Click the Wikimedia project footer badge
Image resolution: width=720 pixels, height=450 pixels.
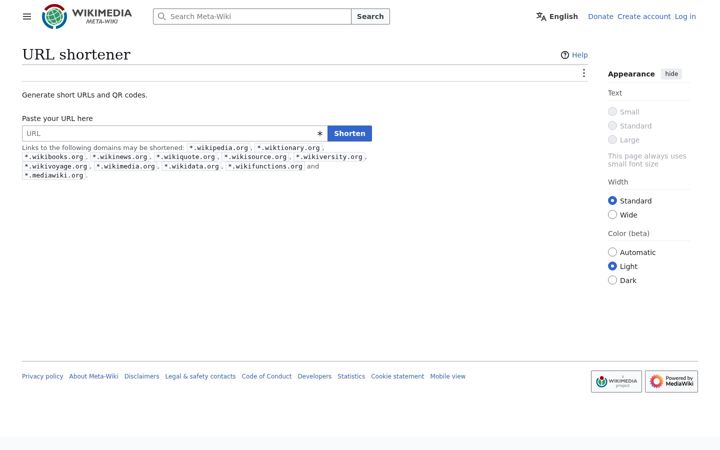pos(616,382)
